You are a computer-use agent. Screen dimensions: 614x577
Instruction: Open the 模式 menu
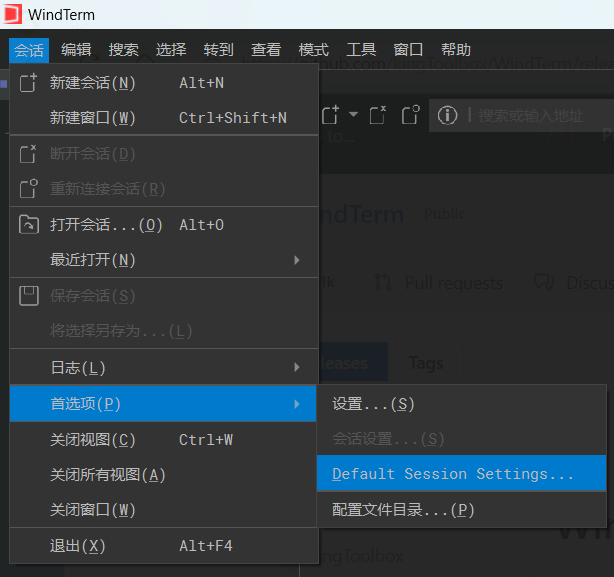pos(313,50)
